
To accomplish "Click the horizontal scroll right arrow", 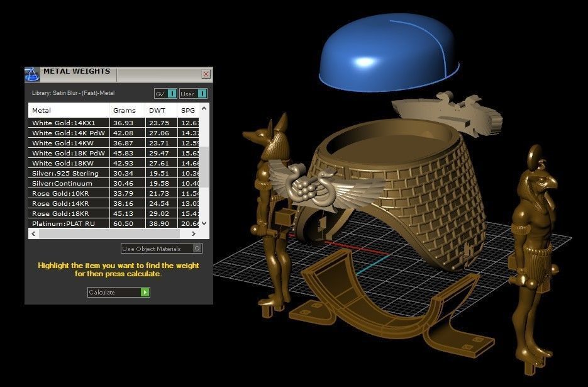I will [x=194, y=233].
